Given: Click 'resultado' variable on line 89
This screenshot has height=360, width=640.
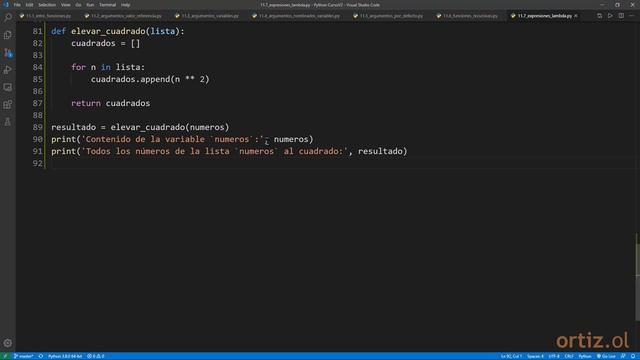Looking at the screenshot, I should click(73, 127).
